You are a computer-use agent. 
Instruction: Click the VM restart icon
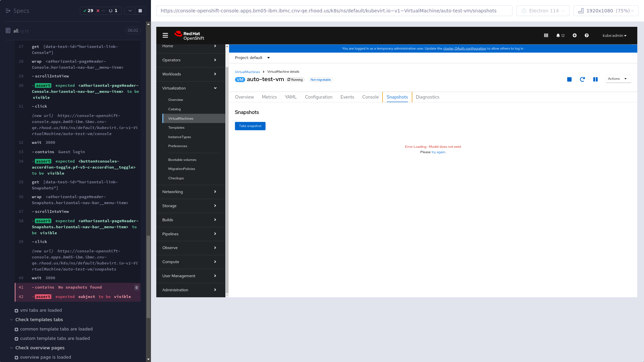(x=582, y=79)
